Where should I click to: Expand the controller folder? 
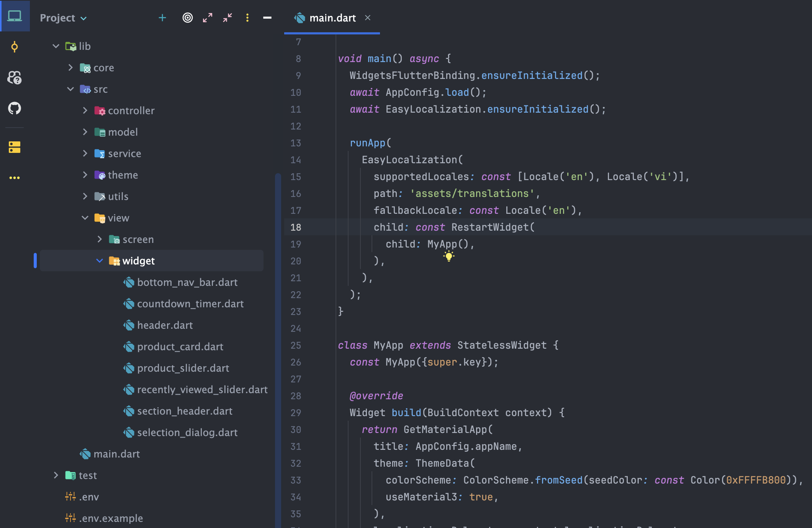pos(85,110)
